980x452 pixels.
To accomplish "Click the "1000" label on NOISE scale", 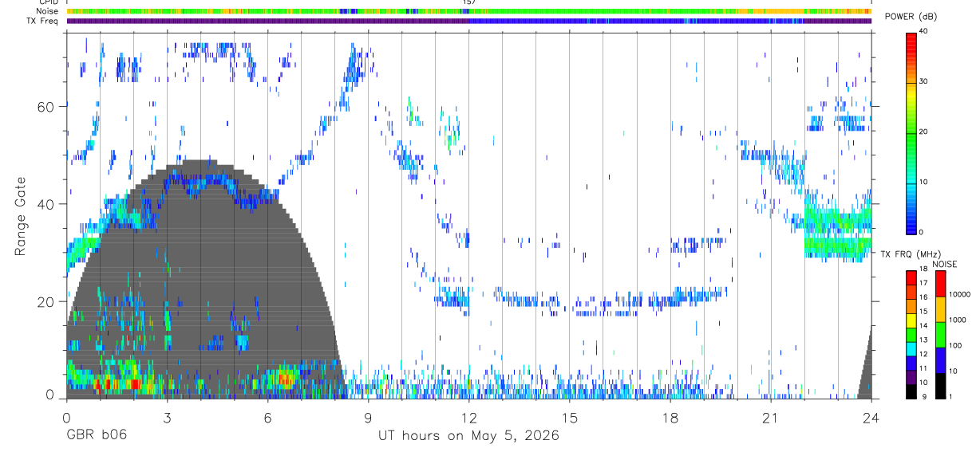I will tap(958, 320).
